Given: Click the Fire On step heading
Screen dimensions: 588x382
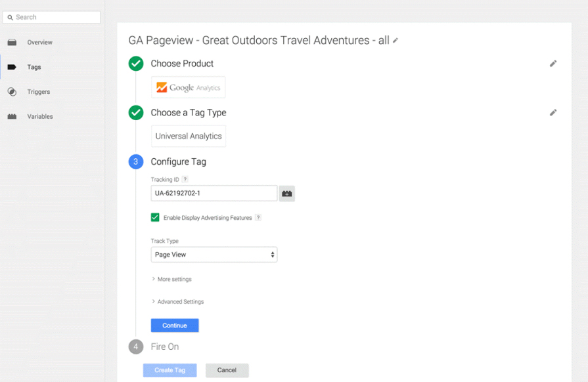Looking at the screenshot, I should 165,347.
